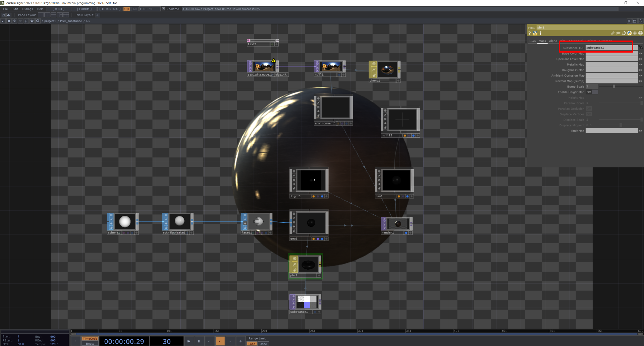Toggle the Realtime checkbox
The width and height of the screenshot is (644, 346).
click(163, 9)
